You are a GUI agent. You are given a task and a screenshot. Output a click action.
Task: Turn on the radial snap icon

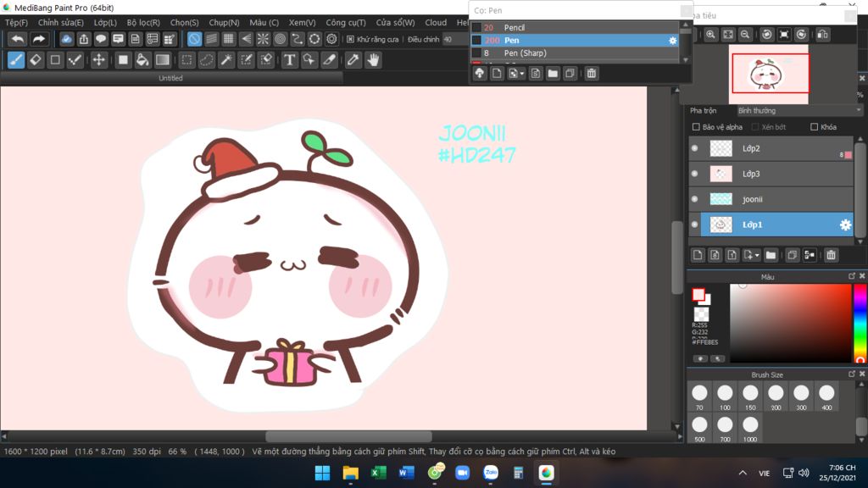click(263, 39)
